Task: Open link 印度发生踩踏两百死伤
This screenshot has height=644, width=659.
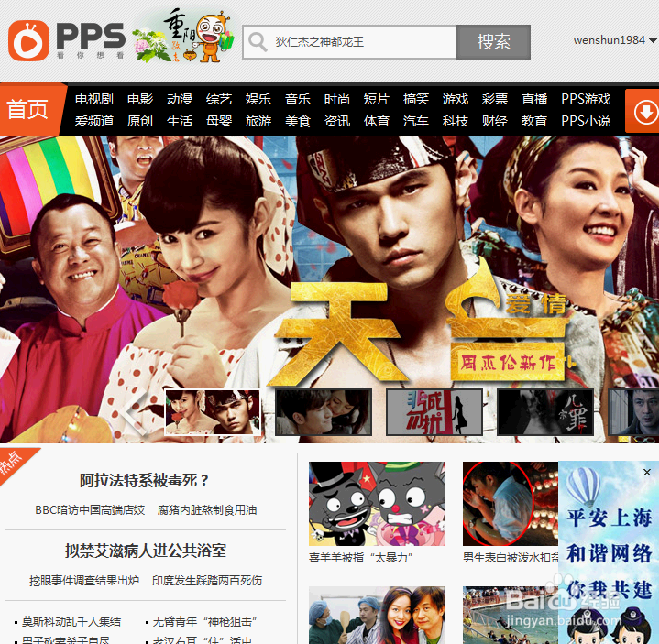Action: click(207, 581)
